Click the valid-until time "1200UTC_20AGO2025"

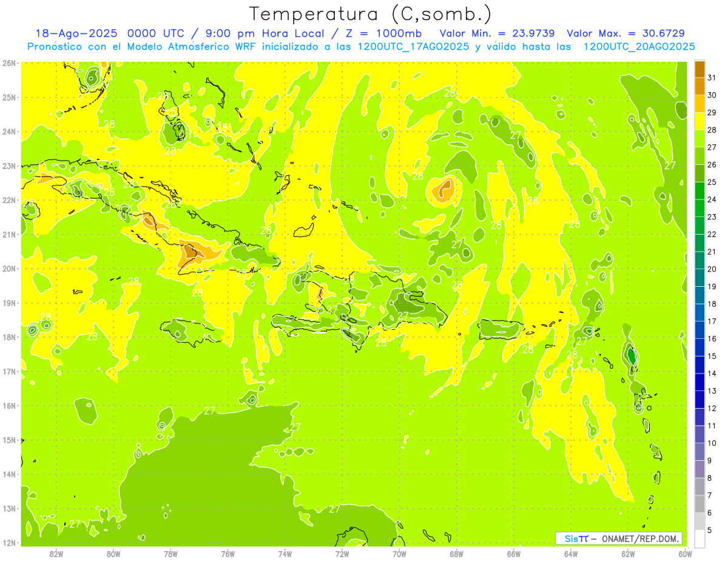(639, 47)
